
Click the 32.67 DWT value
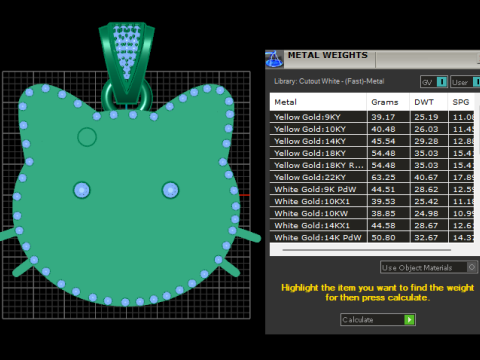click(426, 237)
